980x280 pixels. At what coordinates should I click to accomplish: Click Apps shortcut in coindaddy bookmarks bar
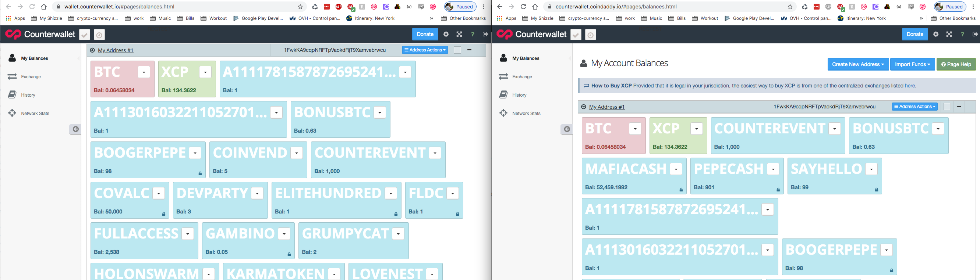tap(506, 18)
